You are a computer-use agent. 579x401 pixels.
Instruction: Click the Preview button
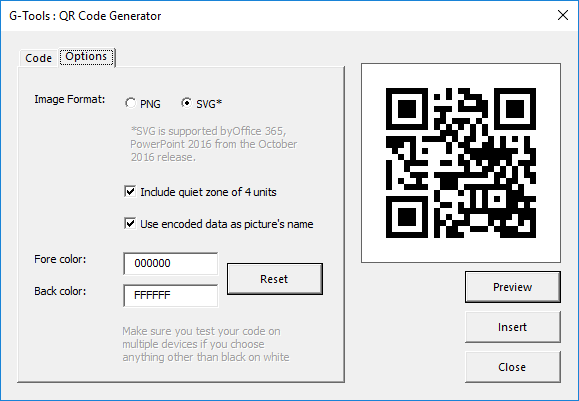tap(513, 287)
